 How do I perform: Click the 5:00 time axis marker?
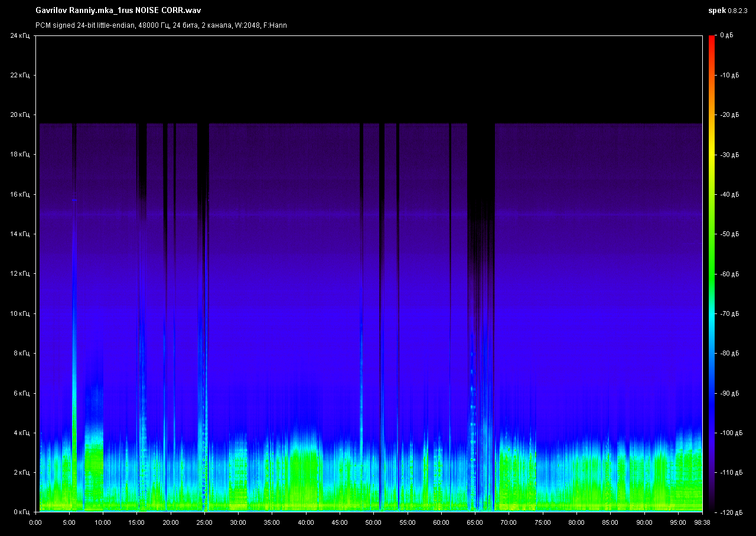coord(69,522)
